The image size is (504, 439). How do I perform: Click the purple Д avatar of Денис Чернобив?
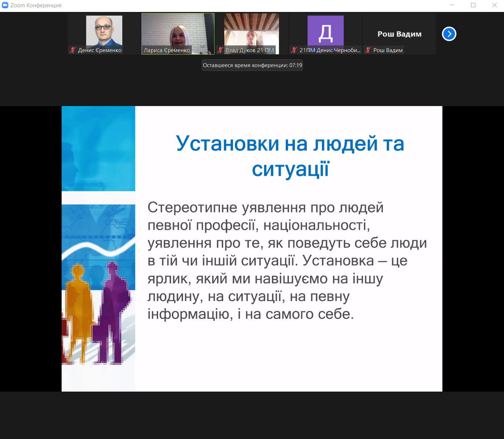326,31
